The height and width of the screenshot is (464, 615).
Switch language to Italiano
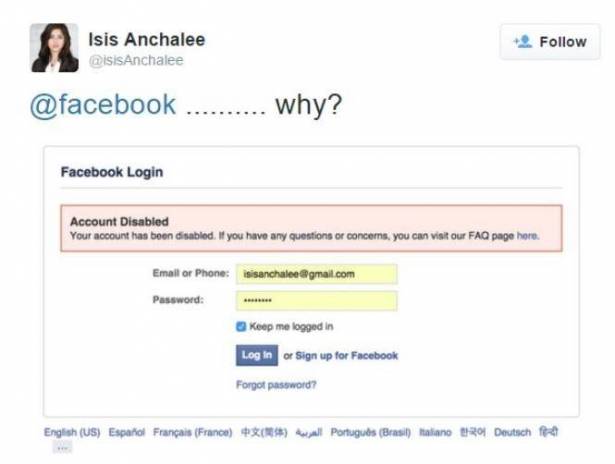pos(435,432)
